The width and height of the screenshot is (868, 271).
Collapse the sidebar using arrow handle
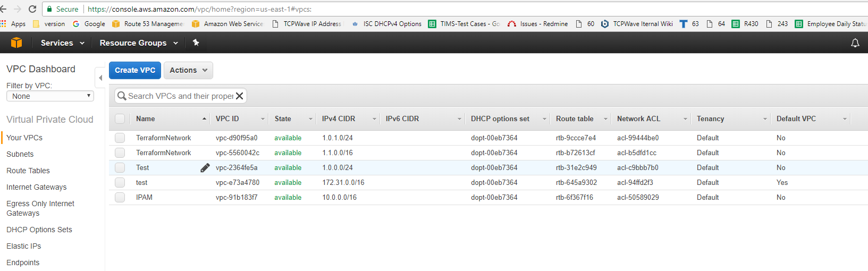[100, 78]
